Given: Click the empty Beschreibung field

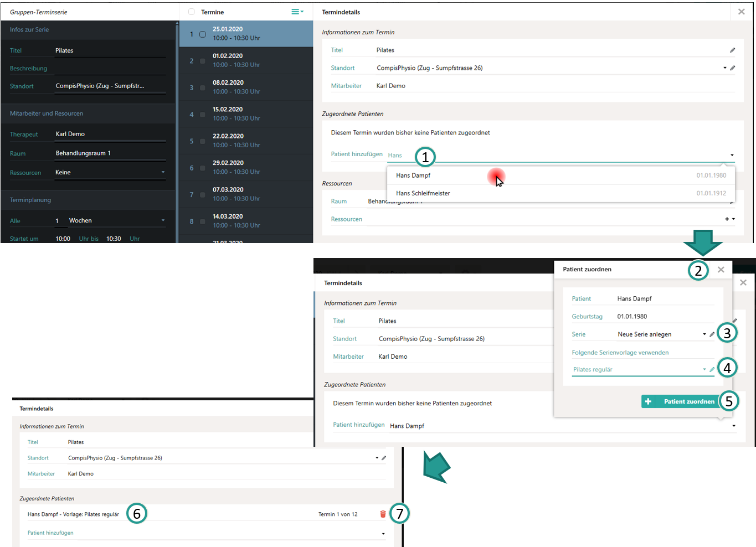Looking at the screenshot, I should (x=110, y=68).
